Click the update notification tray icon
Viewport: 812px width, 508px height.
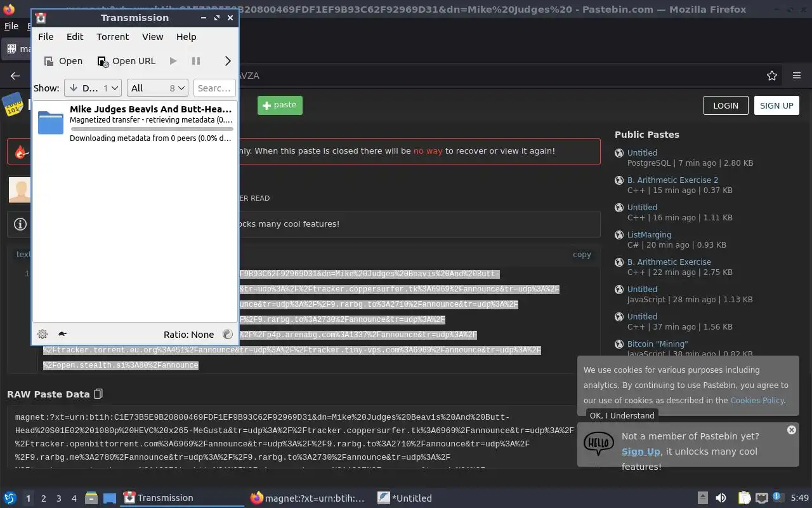pyautogui.click(x=778, y=498)
